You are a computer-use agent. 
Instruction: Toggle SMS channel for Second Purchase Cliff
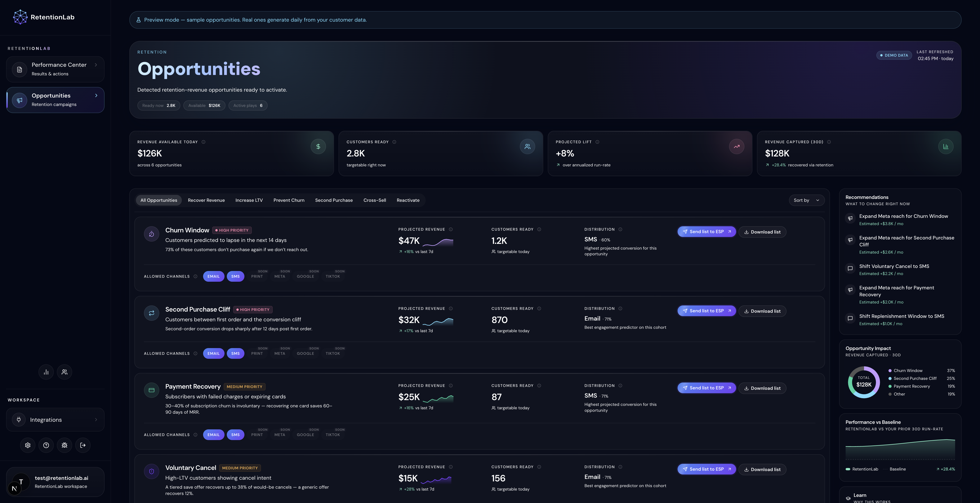[235, 354]
